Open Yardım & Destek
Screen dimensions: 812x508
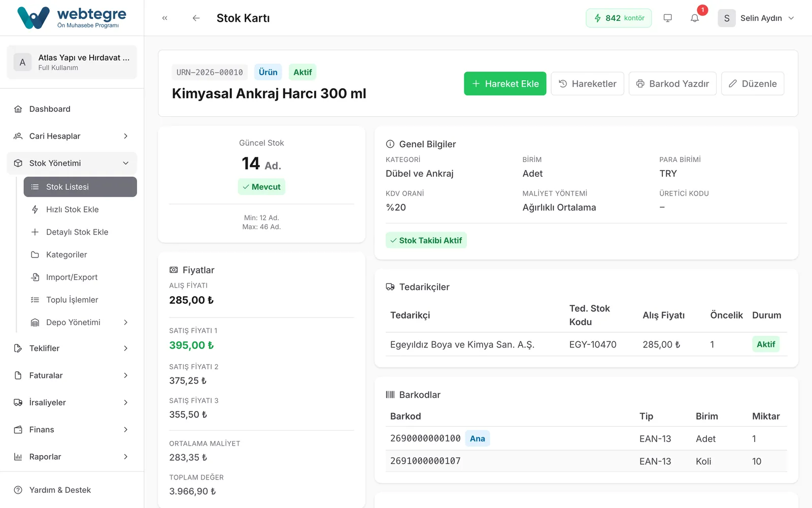(x=72, y=490)
